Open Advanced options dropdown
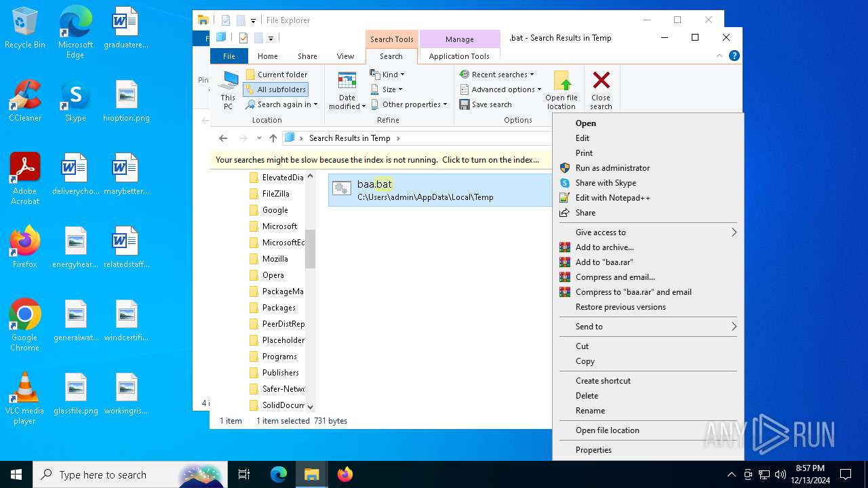 [500, 89]
